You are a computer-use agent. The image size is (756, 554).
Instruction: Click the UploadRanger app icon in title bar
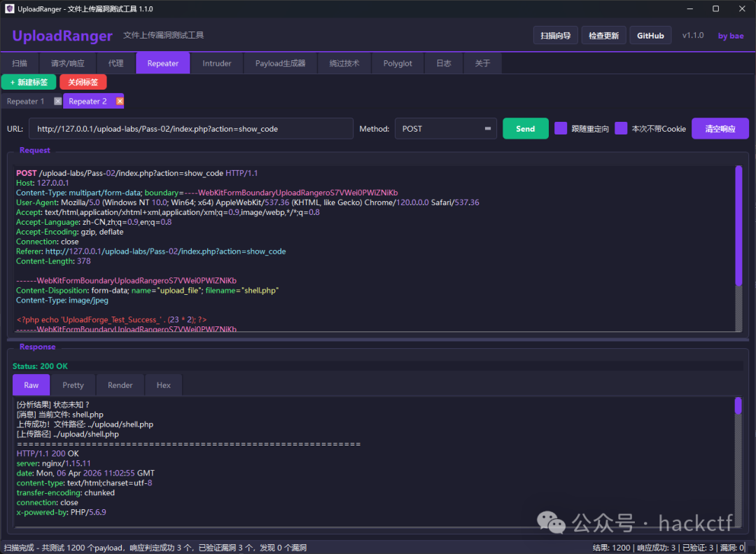coord(9,8)
